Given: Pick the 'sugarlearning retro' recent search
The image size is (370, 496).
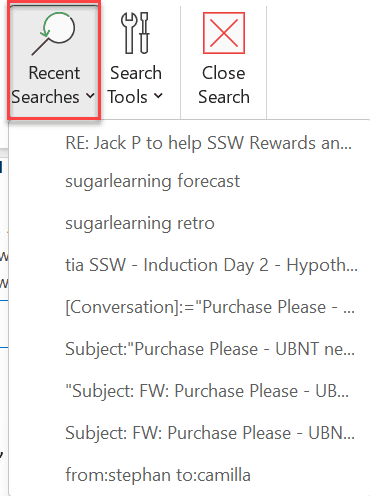Looking at the screenshot, I should 140,224.
